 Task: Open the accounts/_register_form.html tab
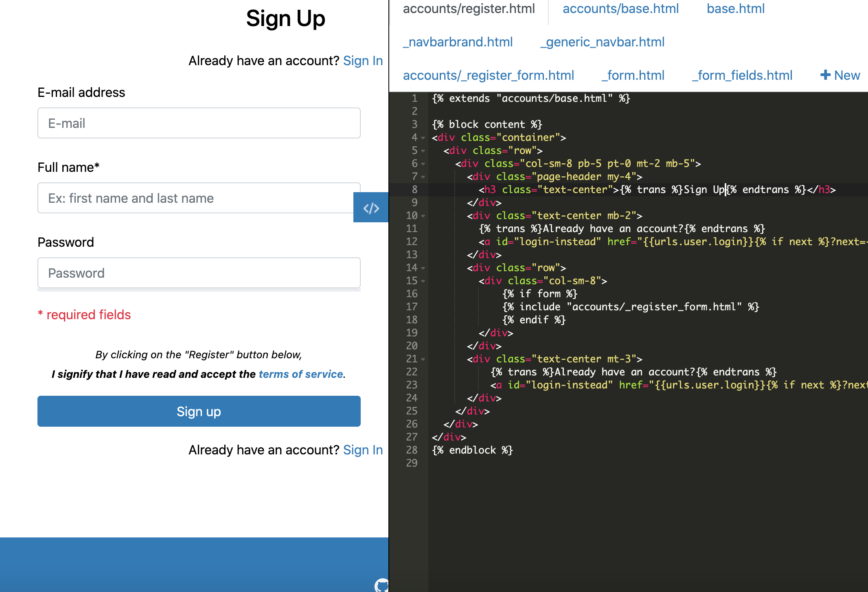(488, 75)
